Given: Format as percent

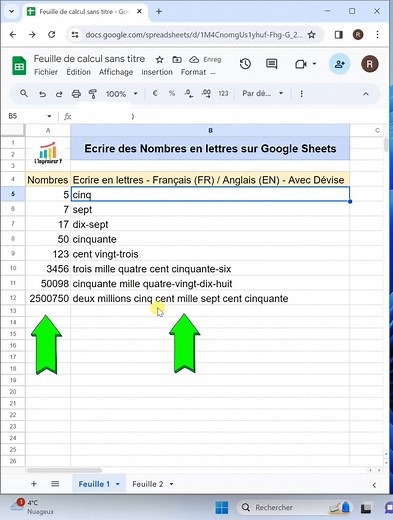Looking at the screenshot, I should pyautogui.click(x=172, y=94).
